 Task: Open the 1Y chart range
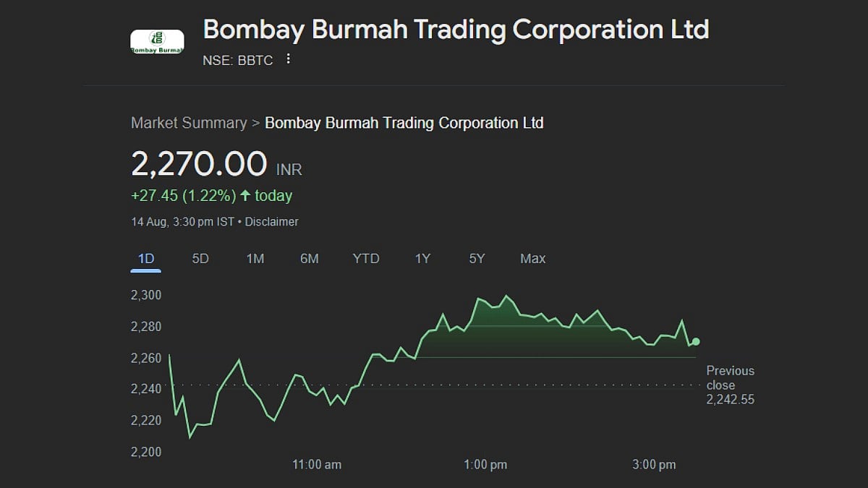tap(422, 259)
